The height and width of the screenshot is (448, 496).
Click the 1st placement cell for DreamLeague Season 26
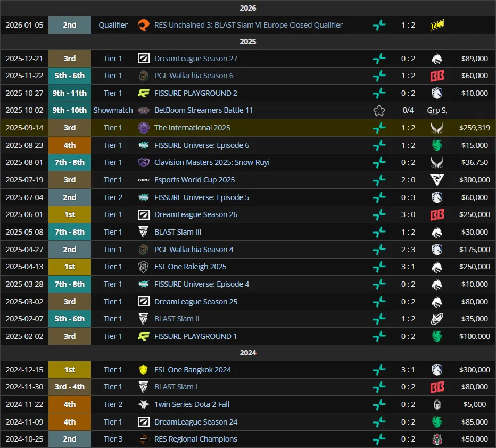tap(70, 214)
